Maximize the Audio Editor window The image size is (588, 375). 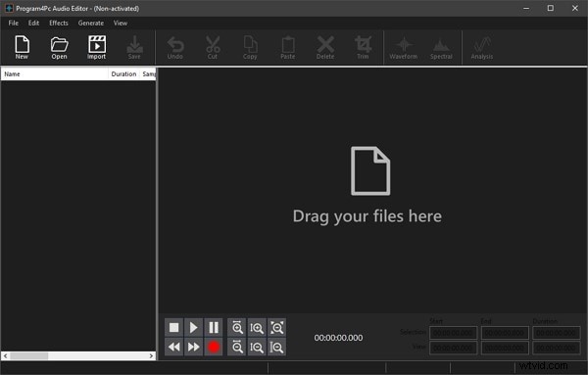point(550,8)
